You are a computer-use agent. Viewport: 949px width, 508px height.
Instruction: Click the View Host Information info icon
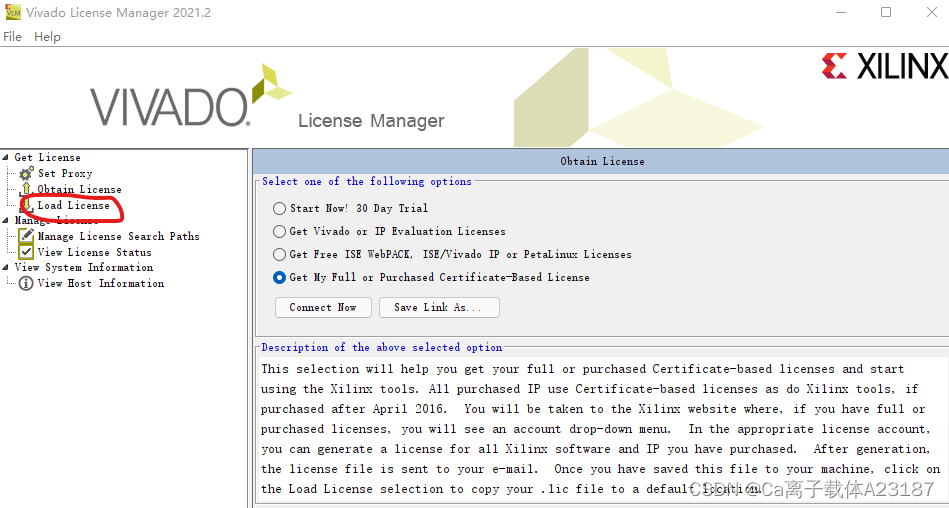26,283
